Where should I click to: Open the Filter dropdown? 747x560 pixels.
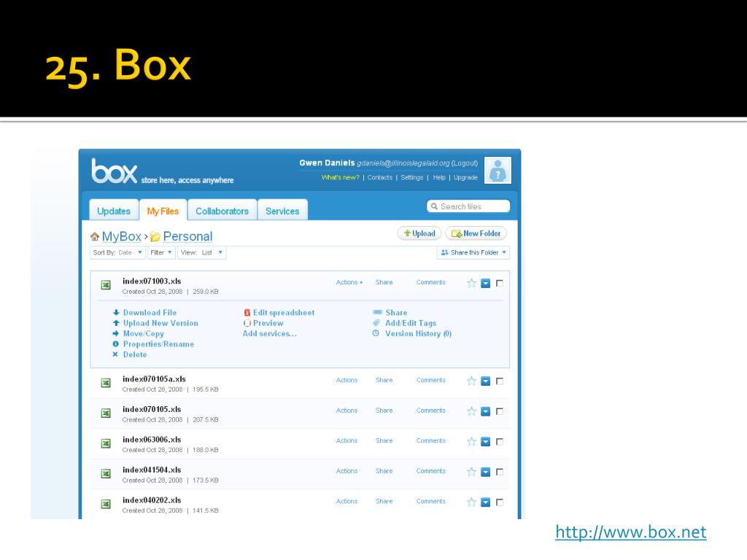pyautogui.click(x=161, y=252)
